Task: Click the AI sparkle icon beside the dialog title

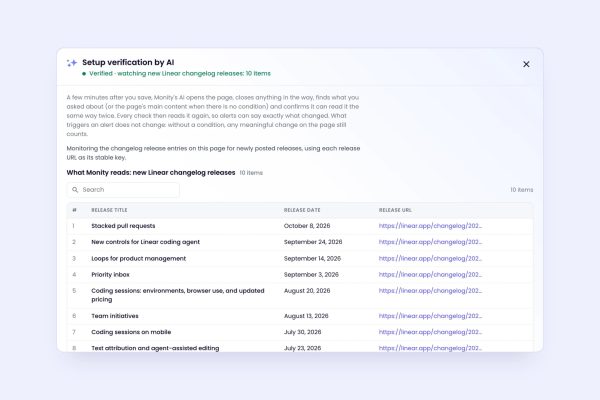Action: coord(72,63)
